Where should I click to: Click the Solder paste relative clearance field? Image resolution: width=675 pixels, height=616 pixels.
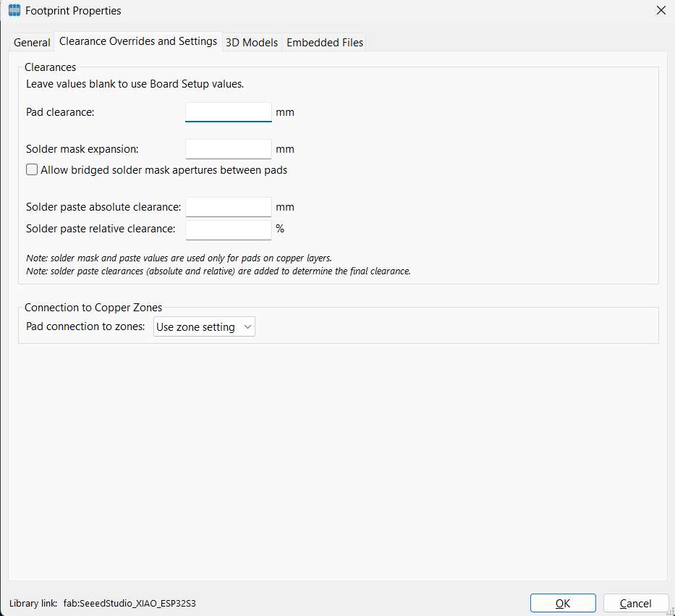pos(228,229)
